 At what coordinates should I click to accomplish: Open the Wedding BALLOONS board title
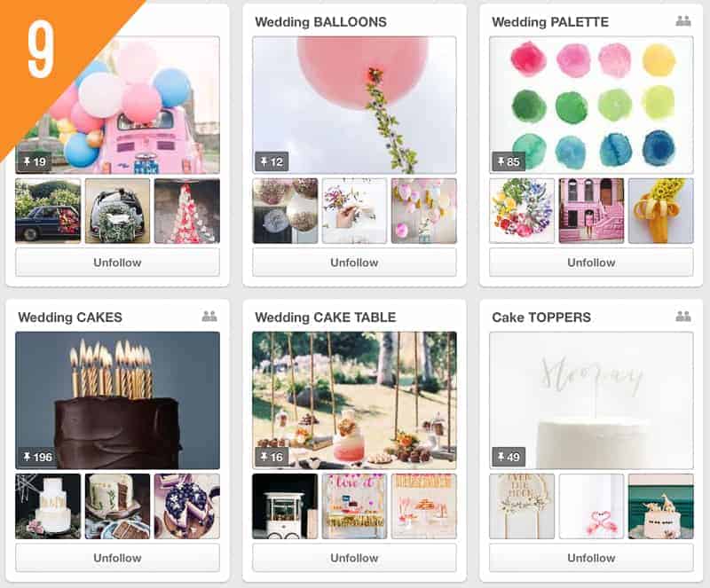(320, 21)
